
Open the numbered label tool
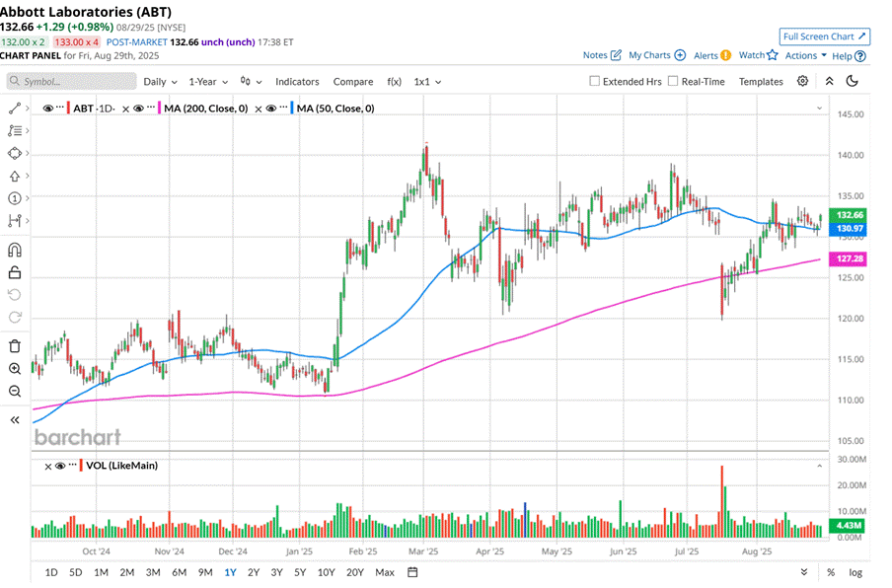point(15,198)
